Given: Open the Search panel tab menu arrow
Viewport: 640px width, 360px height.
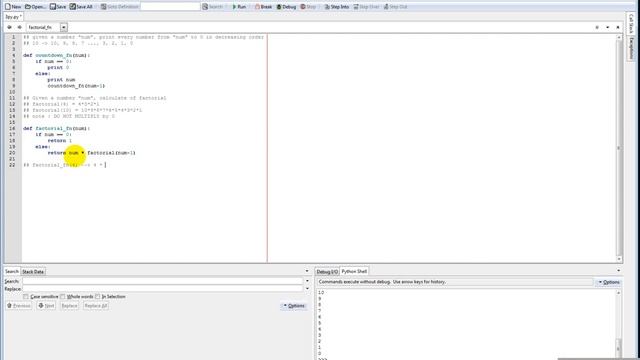Looking at the screenshot, I should [x=307, y=271].
